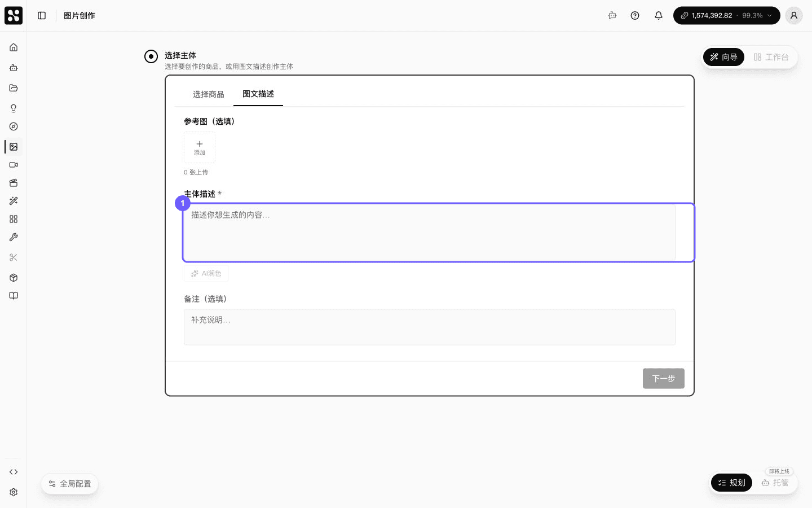This screenshot has height=508, width=812.
Task: Click the robot icon in top bar
Action: pos(612,15)
